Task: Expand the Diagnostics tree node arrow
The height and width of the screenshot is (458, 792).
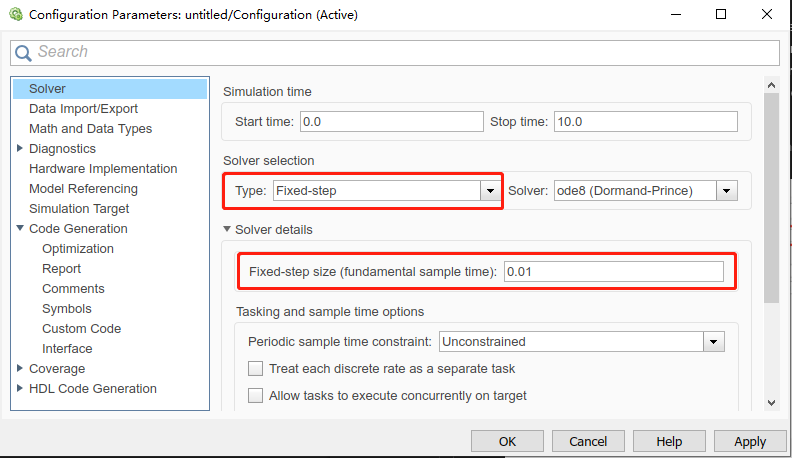Action: (x=20, y=148)
